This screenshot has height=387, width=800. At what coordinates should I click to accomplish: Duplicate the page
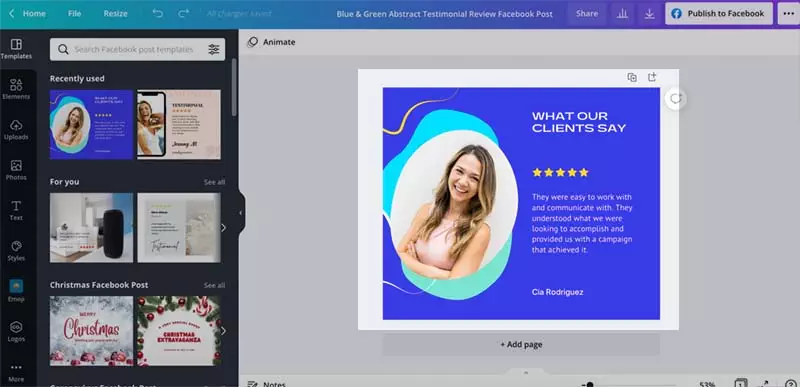click(632, 78)
